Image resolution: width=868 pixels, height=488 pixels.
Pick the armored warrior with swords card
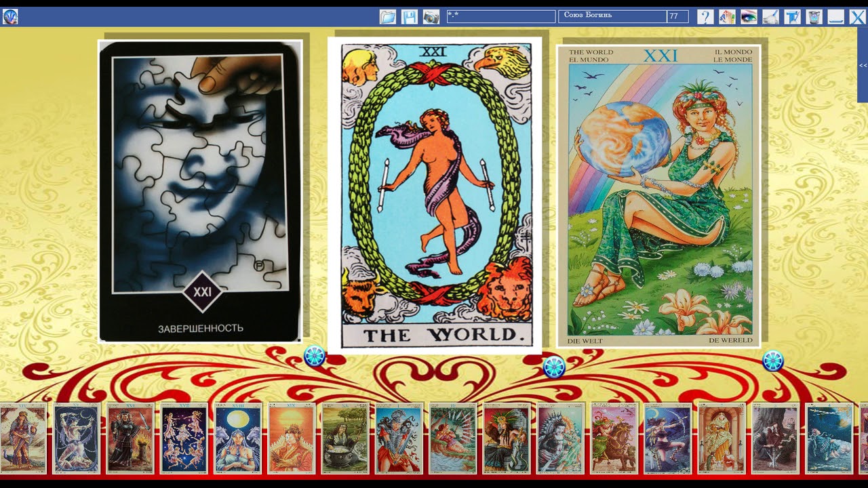(399, 439)
